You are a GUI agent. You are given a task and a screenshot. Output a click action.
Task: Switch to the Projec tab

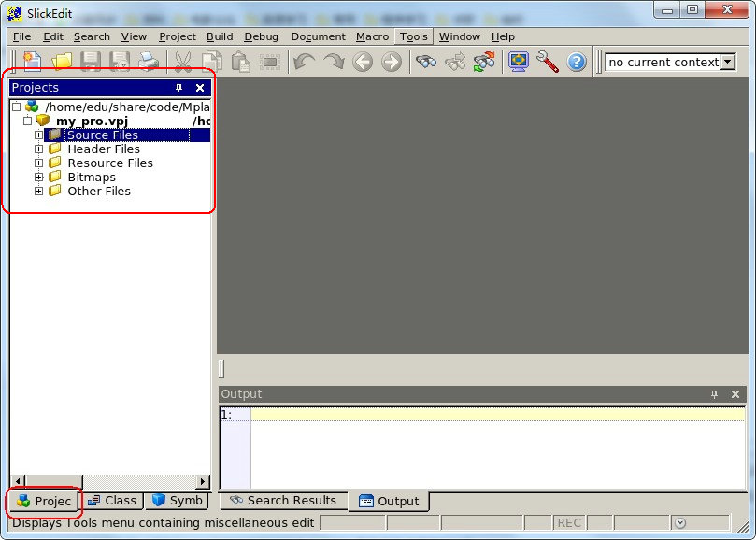pyautogui.click(x=43, y=502)
